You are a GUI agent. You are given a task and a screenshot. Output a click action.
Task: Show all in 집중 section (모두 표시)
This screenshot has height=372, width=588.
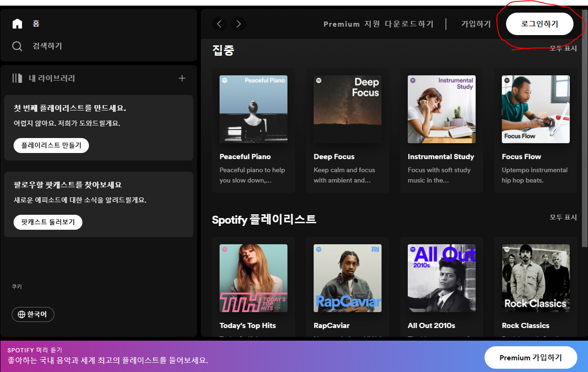(563, 49)
